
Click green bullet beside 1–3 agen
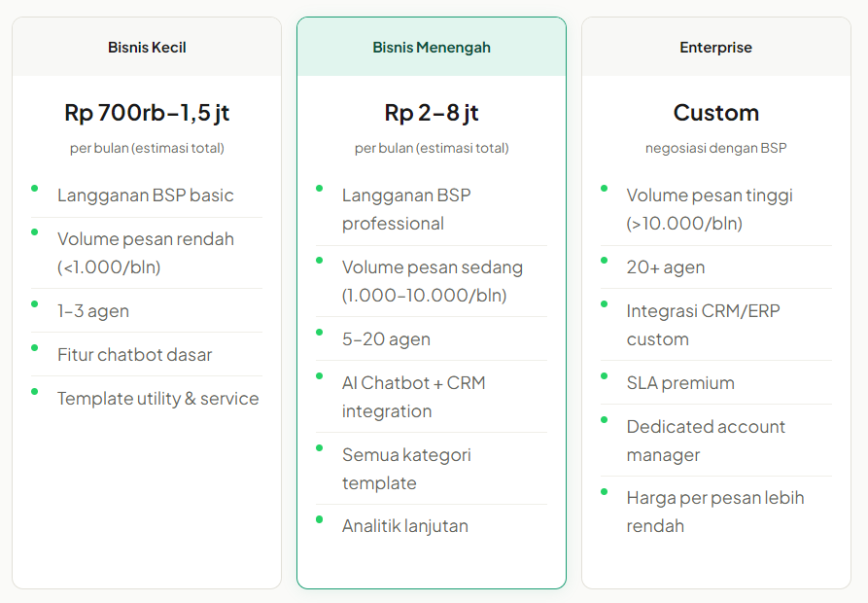pos(35,303)
